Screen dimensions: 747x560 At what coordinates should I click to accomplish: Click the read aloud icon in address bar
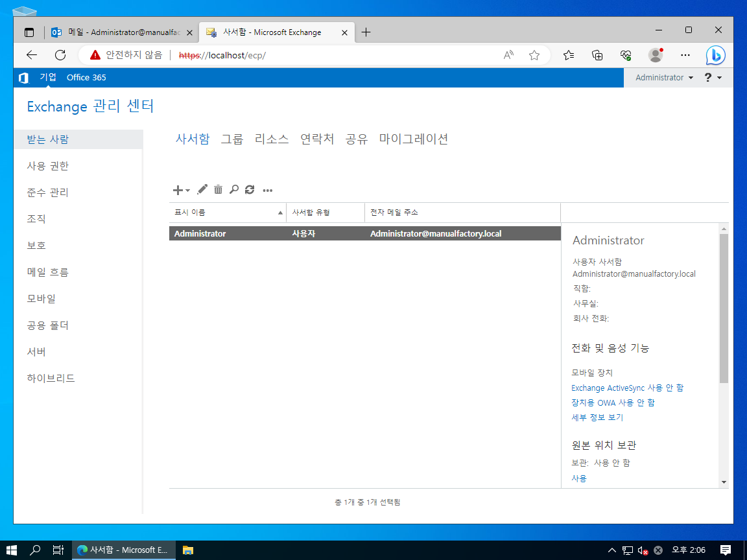509,55
